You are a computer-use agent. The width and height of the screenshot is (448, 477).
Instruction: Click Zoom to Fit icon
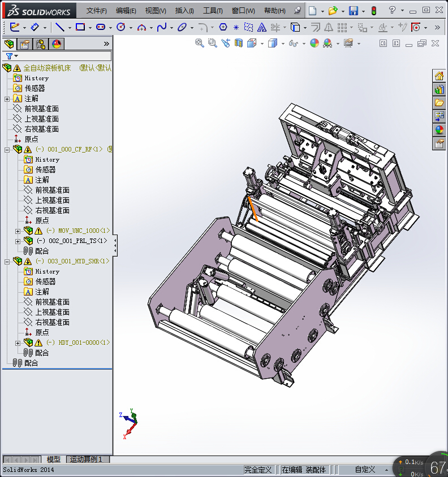[200, 43]
